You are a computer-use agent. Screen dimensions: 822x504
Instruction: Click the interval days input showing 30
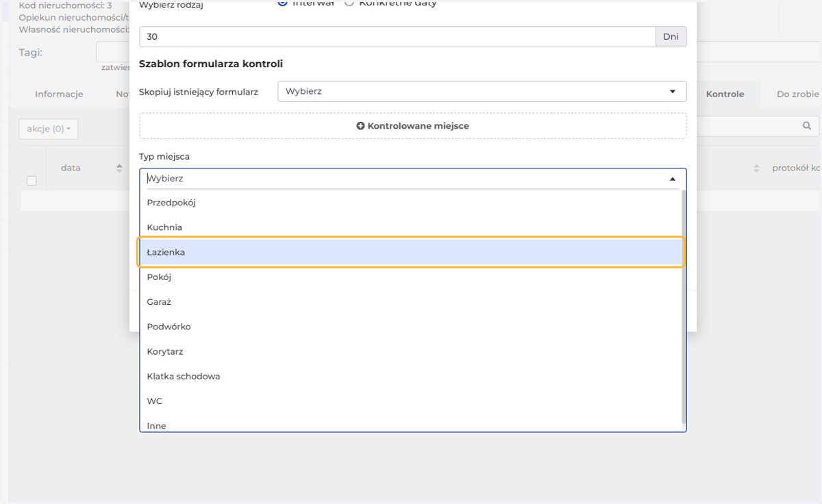click(397, 36)
